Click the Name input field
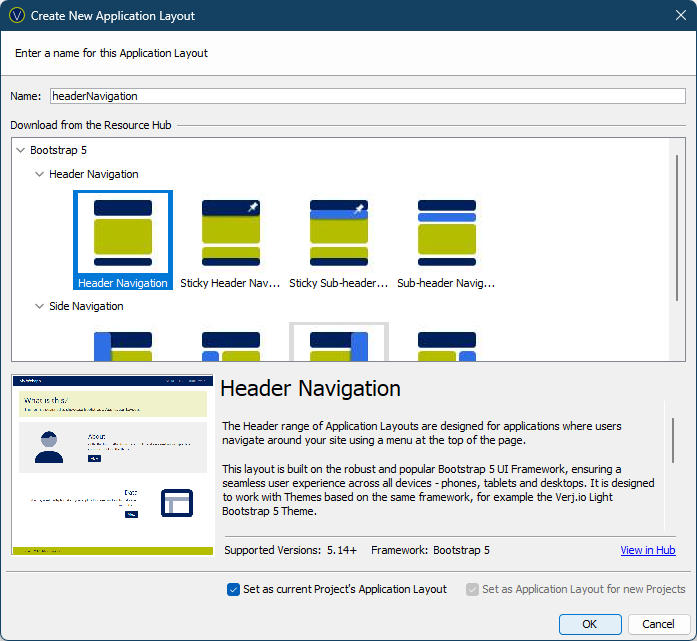Screen dimensions: 697x641 pos(367,96)
